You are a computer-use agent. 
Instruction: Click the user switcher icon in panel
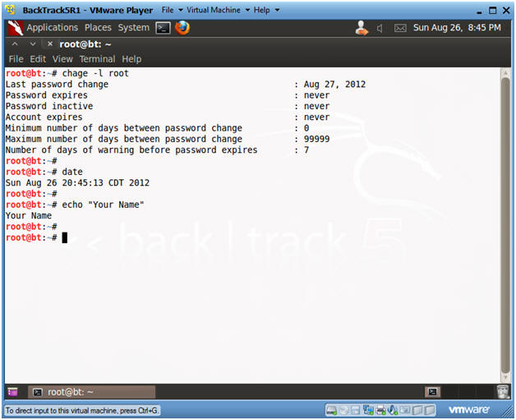click(362, 28)
